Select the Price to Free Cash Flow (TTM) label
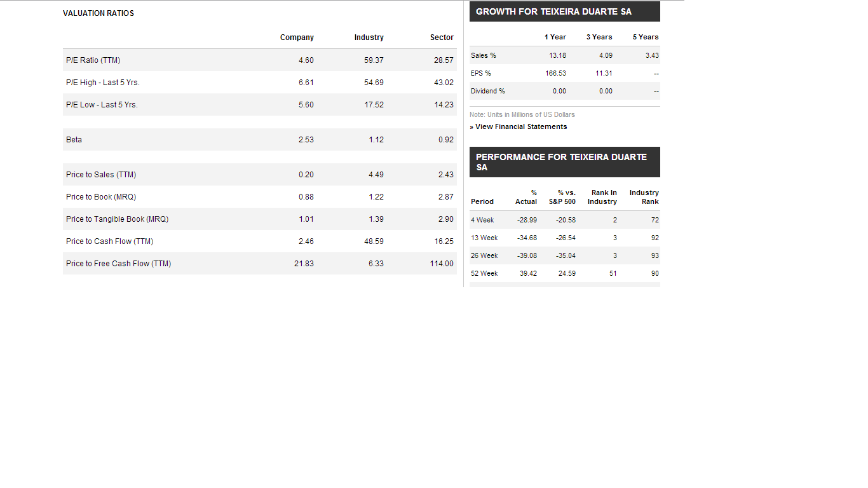 pyautogui.click(x=118, y=264)
